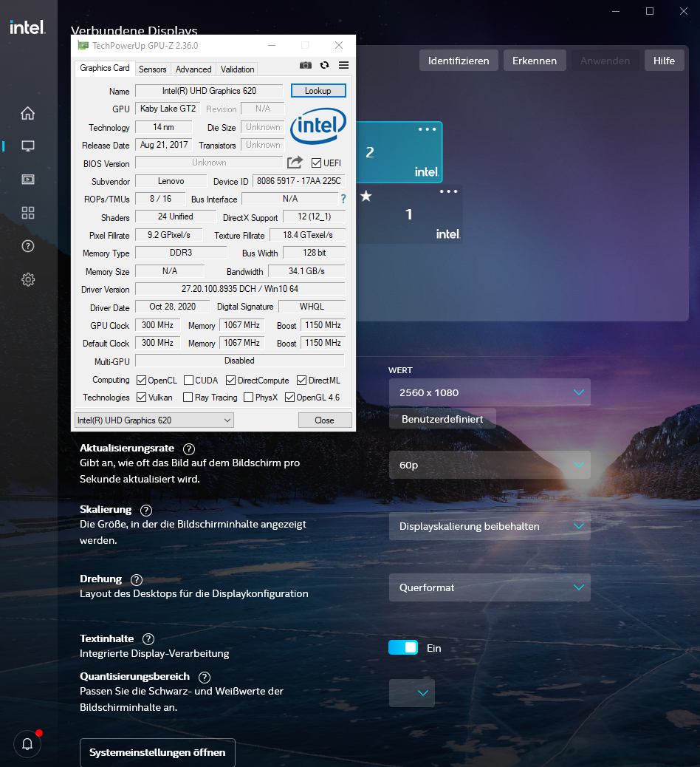Expand the 60p refresh rate dropdown

tap(490, 465)
